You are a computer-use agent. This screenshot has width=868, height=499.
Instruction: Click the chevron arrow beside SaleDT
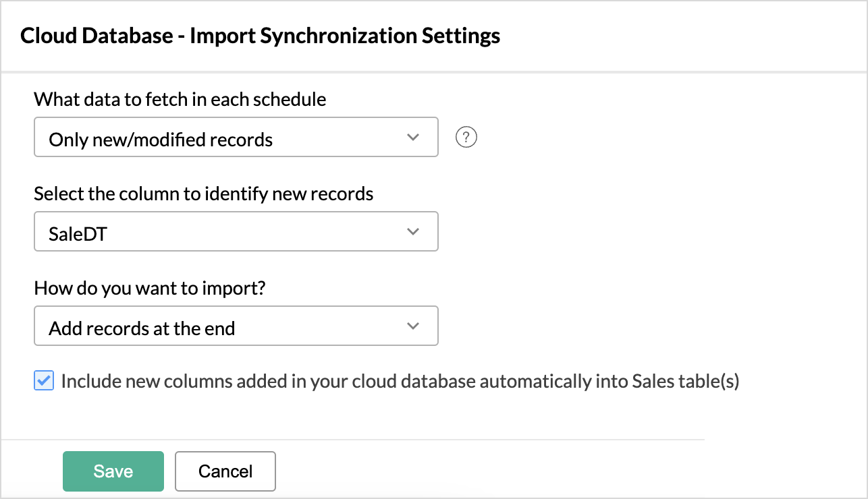point(414,232)
